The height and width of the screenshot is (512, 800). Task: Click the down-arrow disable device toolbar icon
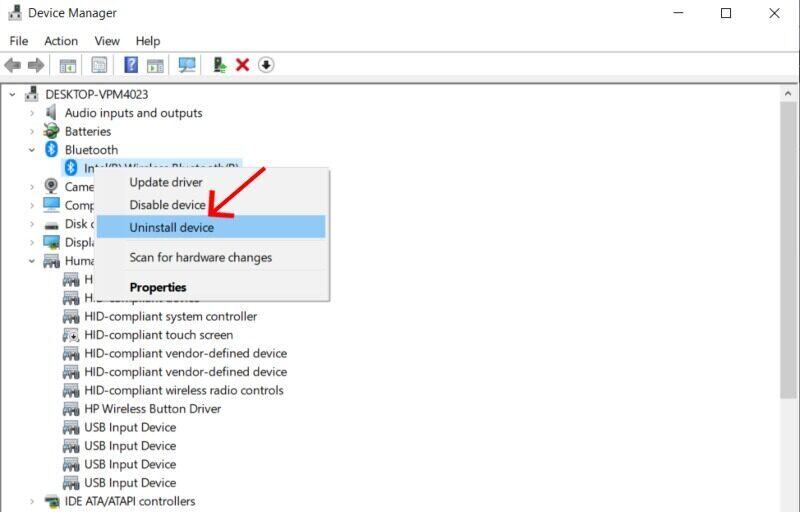tap(266, 65)
